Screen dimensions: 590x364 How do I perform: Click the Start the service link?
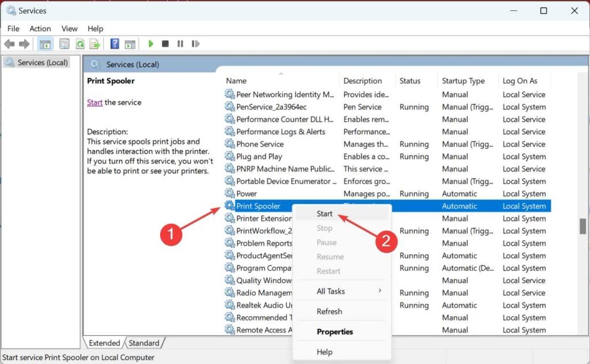point(94,102)
